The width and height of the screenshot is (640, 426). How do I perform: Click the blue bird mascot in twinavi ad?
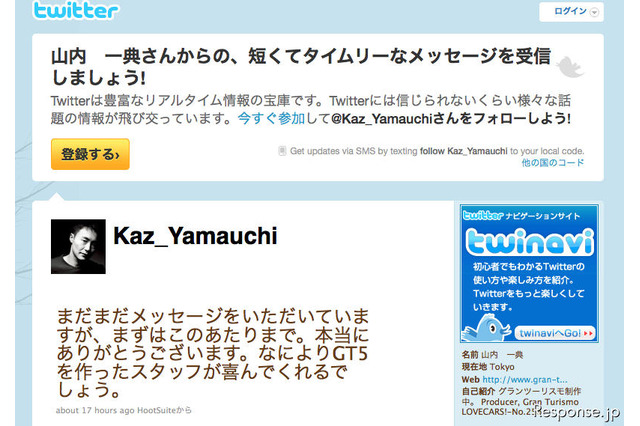point(487,329)
